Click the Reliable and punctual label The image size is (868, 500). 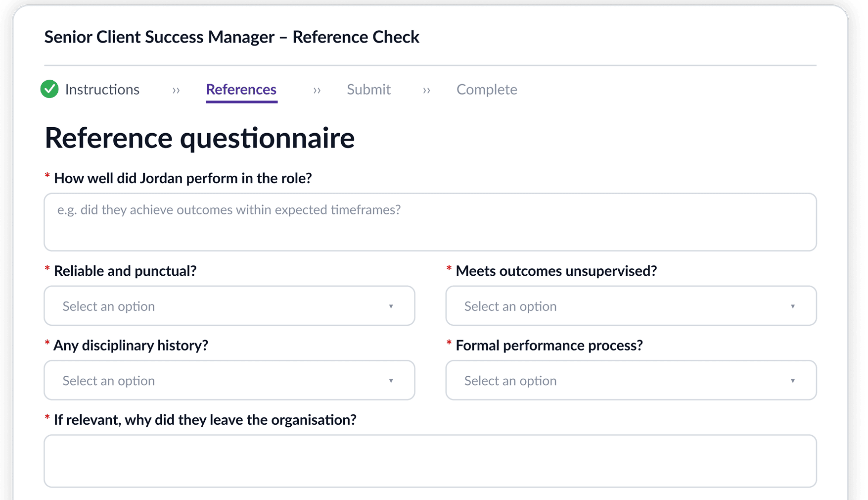point(125,271)
